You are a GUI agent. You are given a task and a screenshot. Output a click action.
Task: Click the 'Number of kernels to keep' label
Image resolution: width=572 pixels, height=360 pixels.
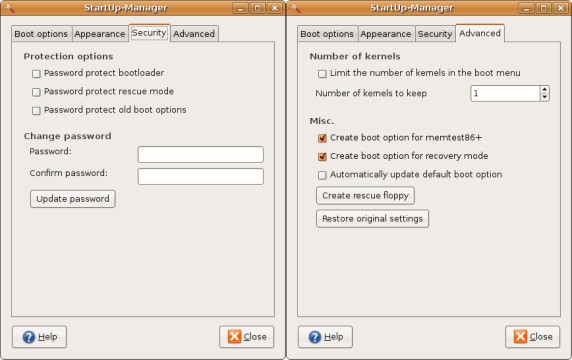pyautogui.click(x=371, y=93)
